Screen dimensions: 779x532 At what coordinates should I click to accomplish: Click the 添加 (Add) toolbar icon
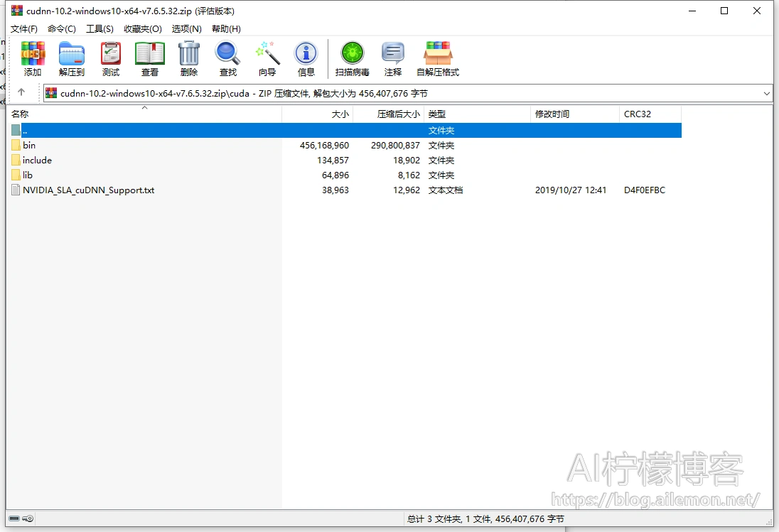click(33, 53)
